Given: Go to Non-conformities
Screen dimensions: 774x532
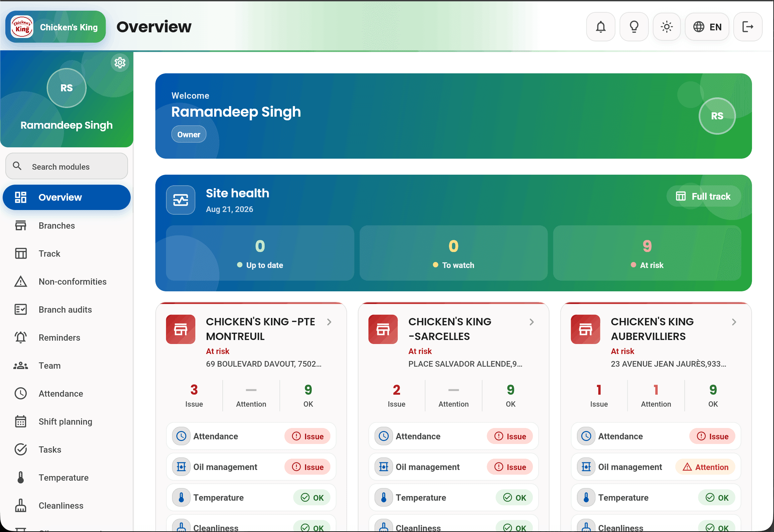Looking at the screenshot, I should [67, 282].
